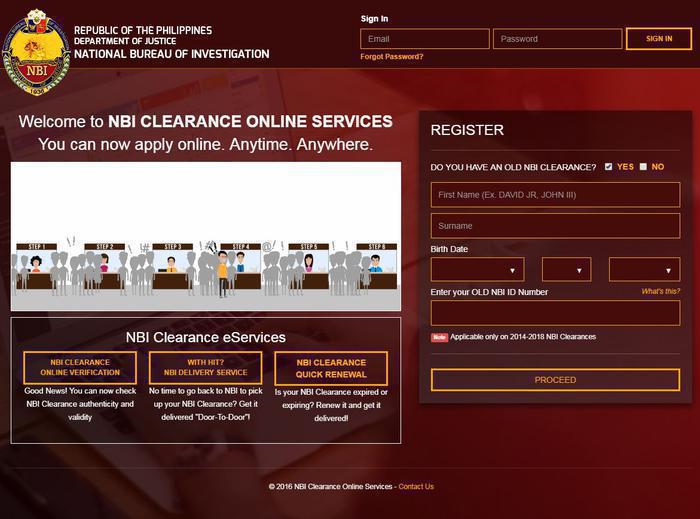Click the NBI seal logo
Image resolution: width=700 pixels, height=519 pixels.
[x=36, y=52]
